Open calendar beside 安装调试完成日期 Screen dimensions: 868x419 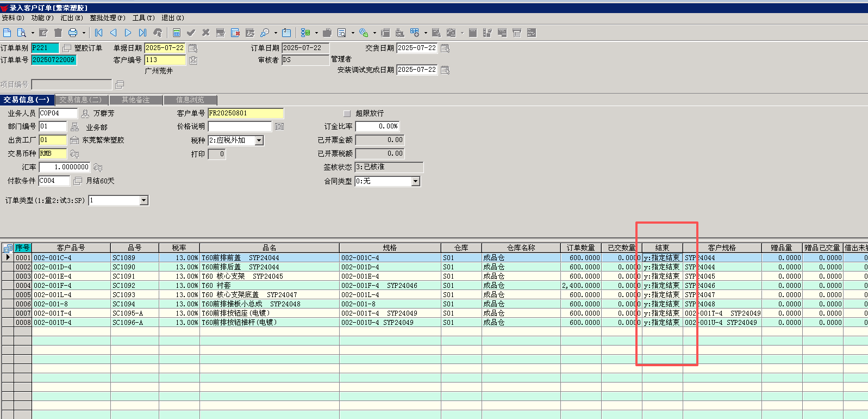click(445, 70)
